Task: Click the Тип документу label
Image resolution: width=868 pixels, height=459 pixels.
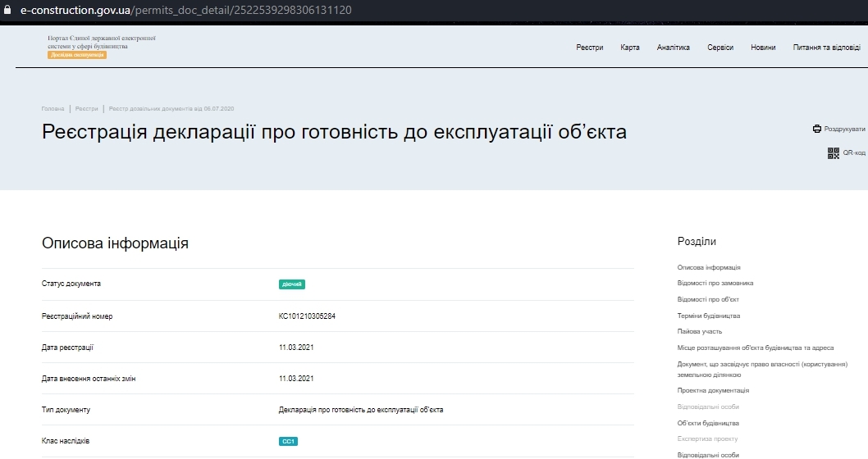Action: [x=66, y=410]
